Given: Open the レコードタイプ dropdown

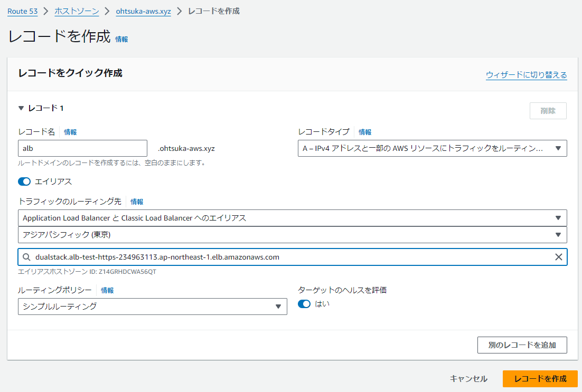Looking at the screenshot, I should click(x=432, y=148).
